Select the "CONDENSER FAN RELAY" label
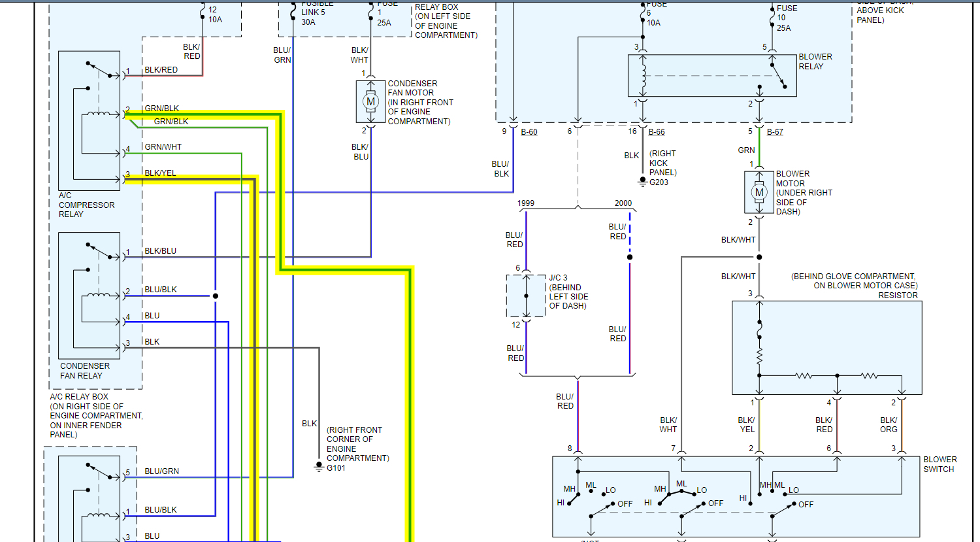 (85, 371)
